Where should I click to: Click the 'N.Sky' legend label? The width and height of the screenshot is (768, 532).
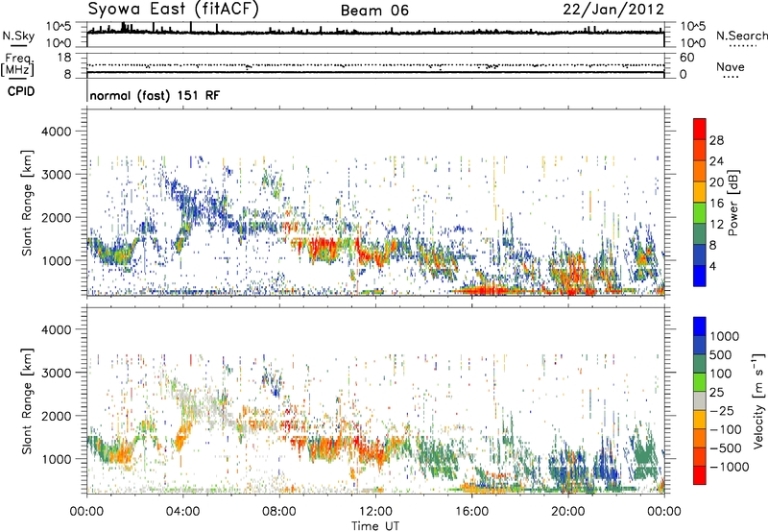coord(18,36)
